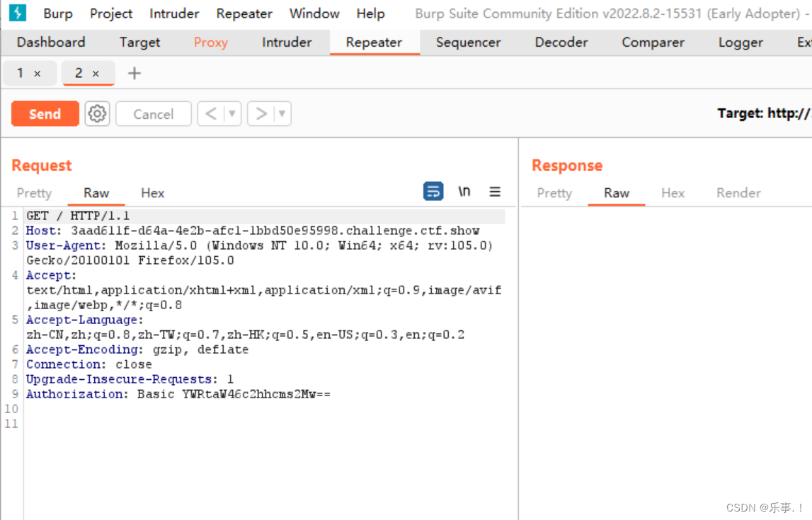Switch to the Dashboard tab
The image size is (812, 520).
51,42
